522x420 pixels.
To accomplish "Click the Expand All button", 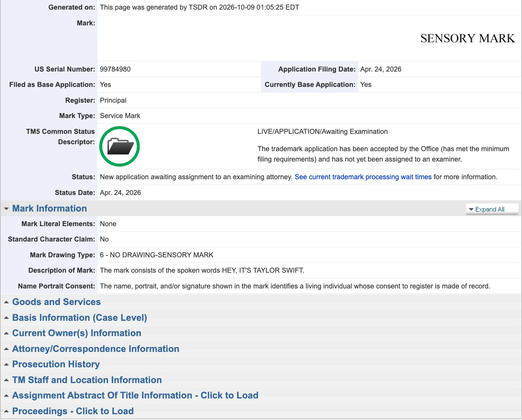I will tap(492, 209).
